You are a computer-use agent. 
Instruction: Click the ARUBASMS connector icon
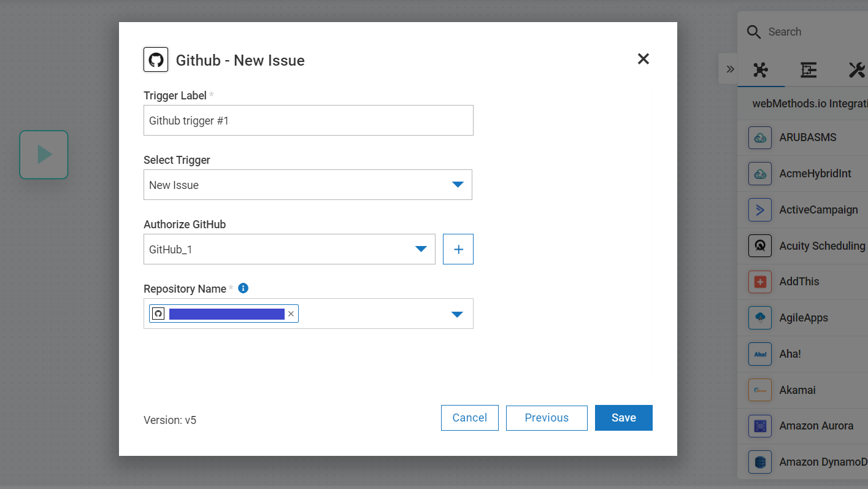click(x=759, y=137)
